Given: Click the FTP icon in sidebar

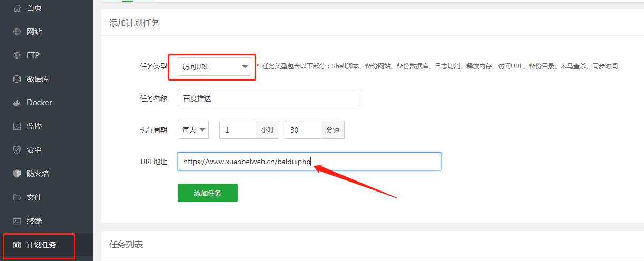Looking at the screenshot, I should tap(17, 55).
